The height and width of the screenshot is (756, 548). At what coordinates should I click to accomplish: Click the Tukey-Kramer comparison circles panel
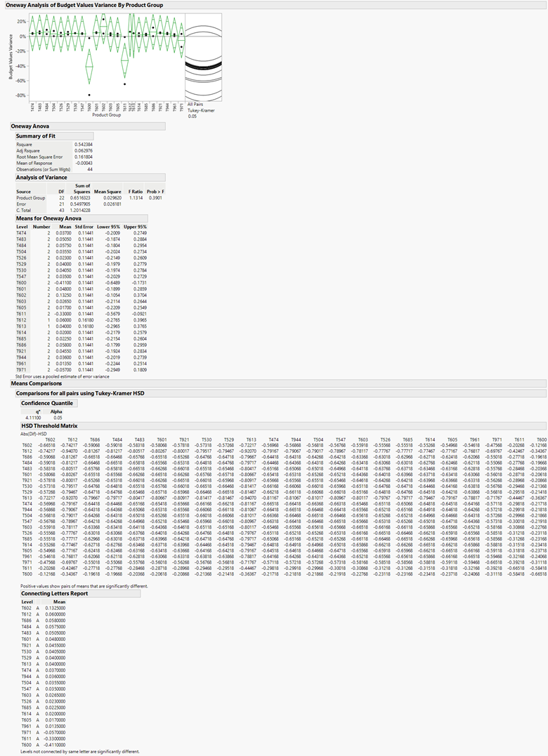203,57
